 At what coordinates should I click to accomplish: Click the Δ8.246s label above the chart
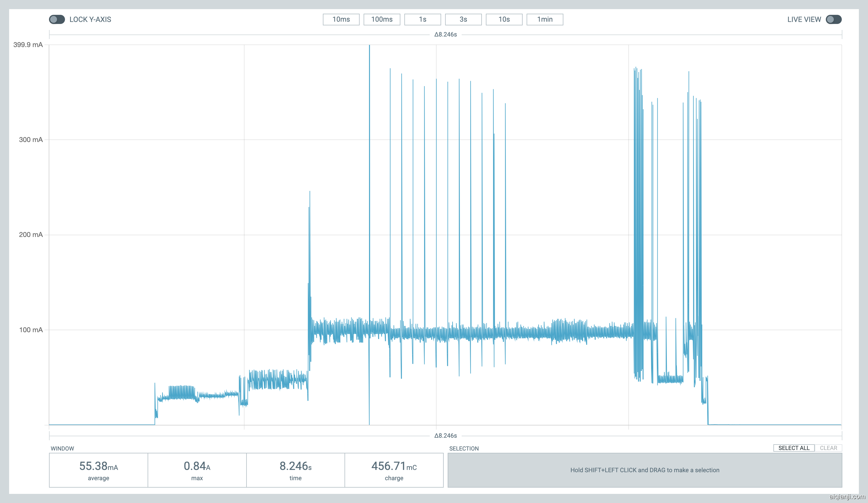pyautogui.click(x=445, y=34)
